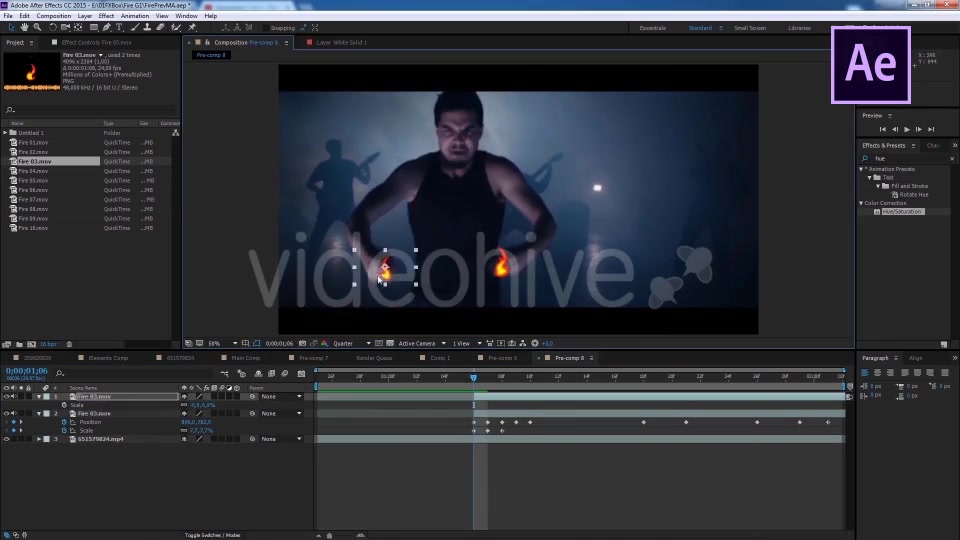Click the reset exposure icon in viewer

[x=535, y=343]
